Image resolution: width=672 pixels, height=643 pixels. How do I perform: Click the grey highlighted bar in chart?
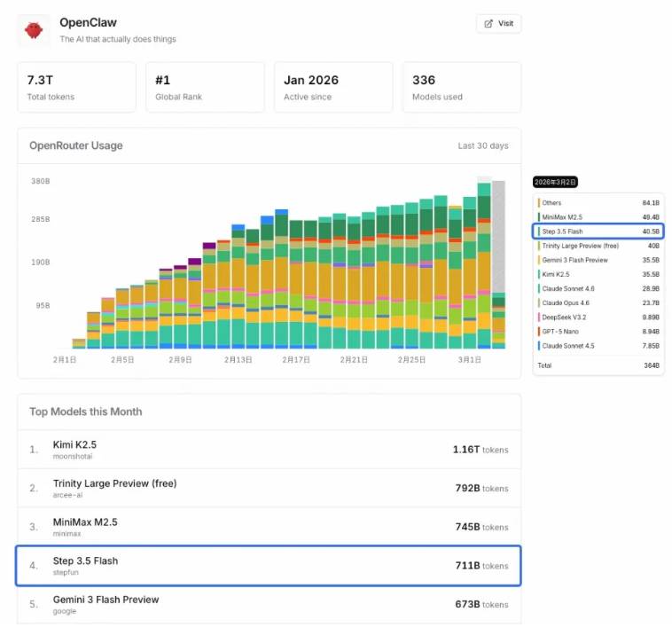tap(498, 237)
